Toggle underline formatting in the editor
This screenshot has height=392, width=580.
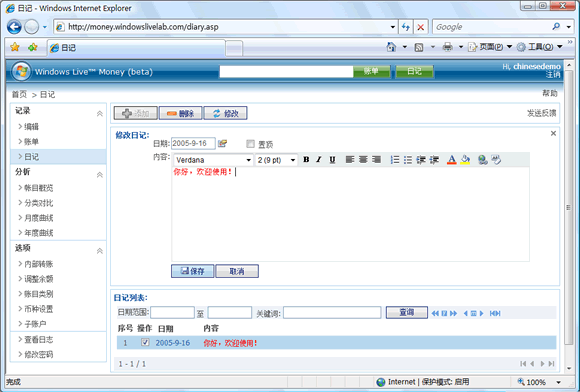pyautogui.click(x=332, y=159)
